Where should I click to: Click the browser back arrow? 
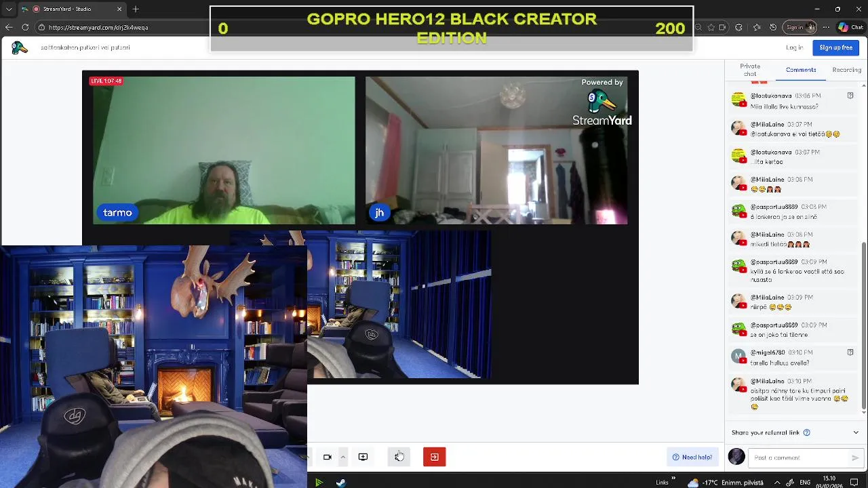pos(9,27)
